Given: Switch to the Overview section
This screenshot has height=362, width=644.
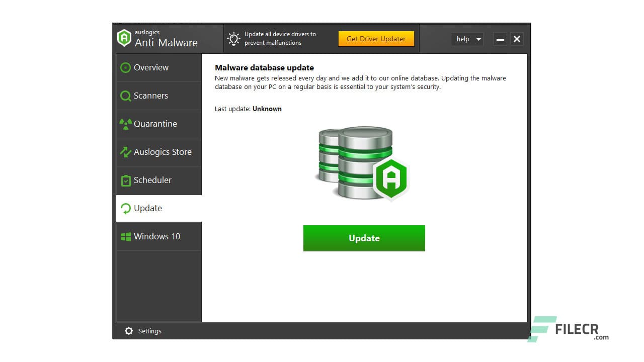Looking at the screenshot, I should [x=151, y=67].
